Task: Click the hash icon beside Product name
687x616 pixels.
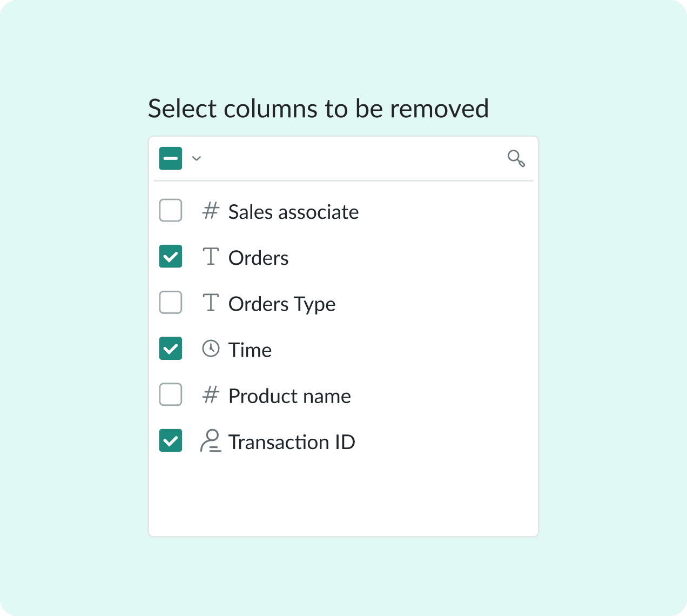Action: pyautogui.click(x=211, y=395)
